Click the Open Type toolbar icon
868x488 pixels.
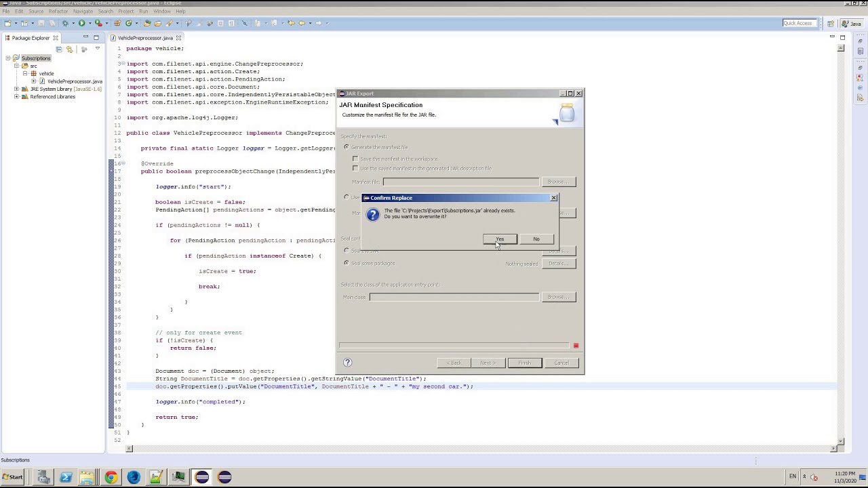147,23
